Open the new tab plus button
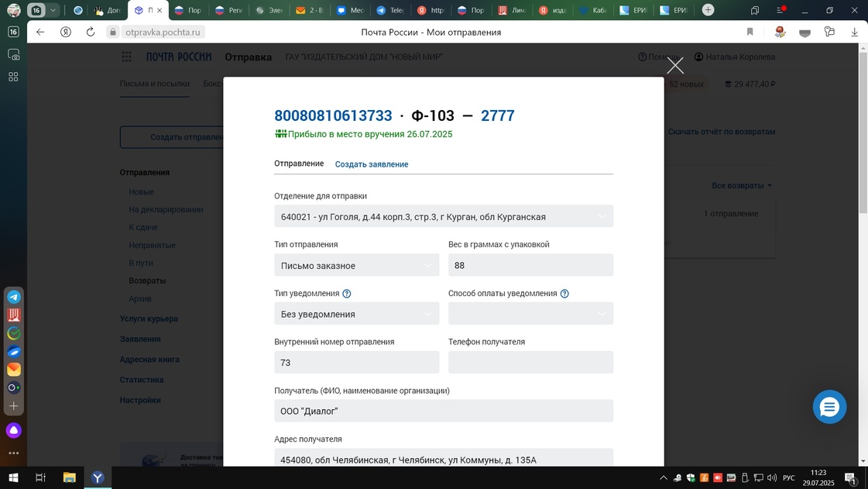The image size is (868, 489). [708, 10]
